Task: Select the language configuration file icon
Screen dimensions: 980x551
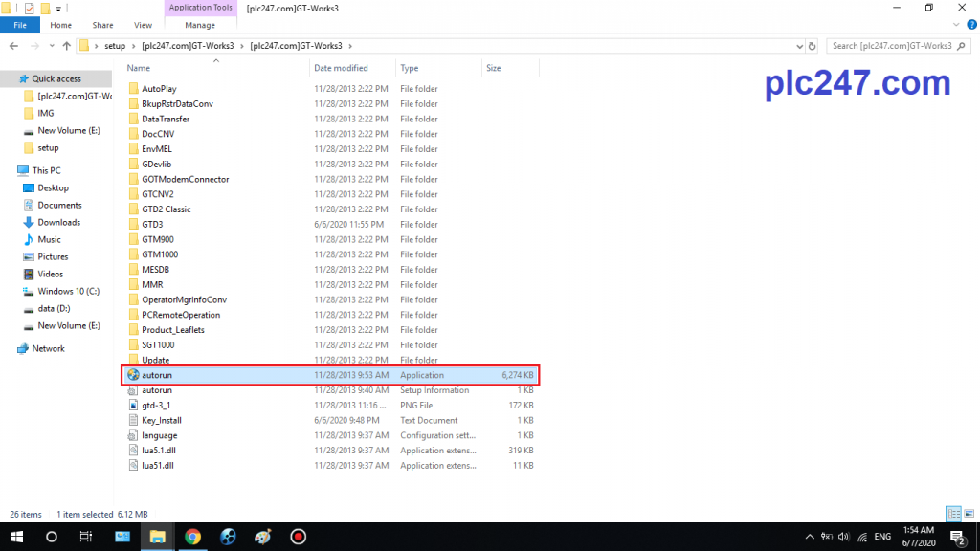Action: pyautogui.click(x=132, y=435)
